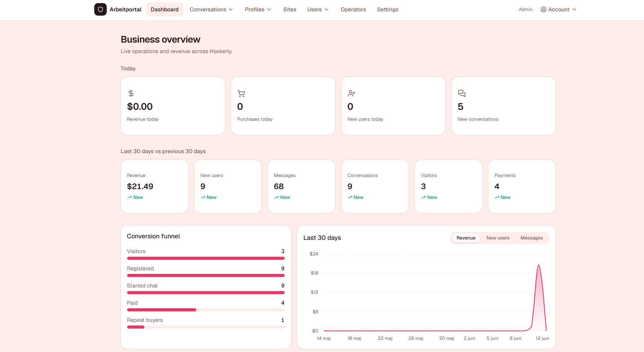Click the Account button label

click(x=559, y=9)
